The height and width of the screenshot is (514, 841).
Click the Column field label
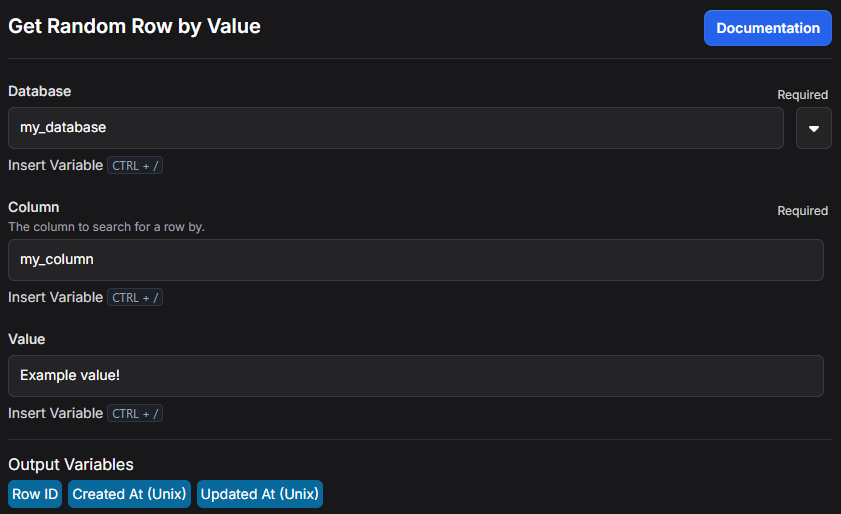[x=33, y=207]
